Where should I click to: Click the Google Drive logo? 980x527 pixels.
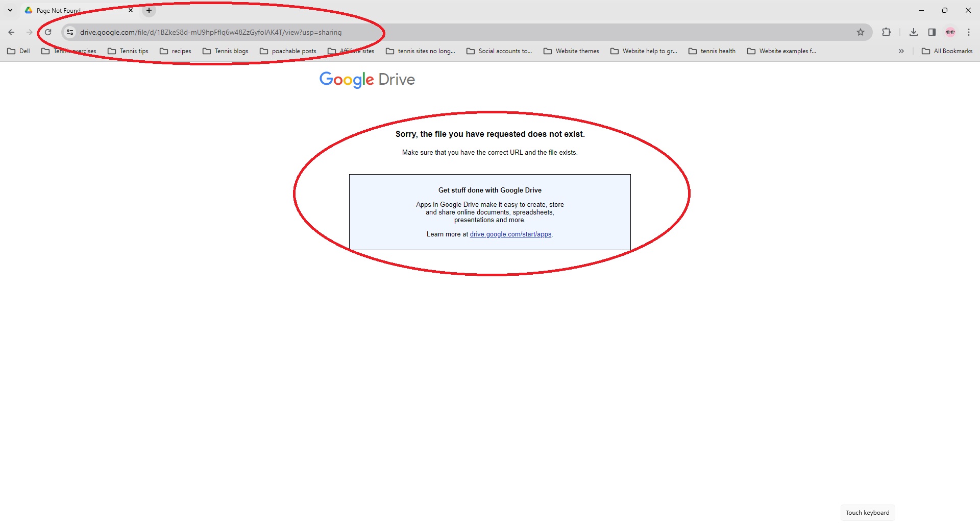(x=367, y=80)
